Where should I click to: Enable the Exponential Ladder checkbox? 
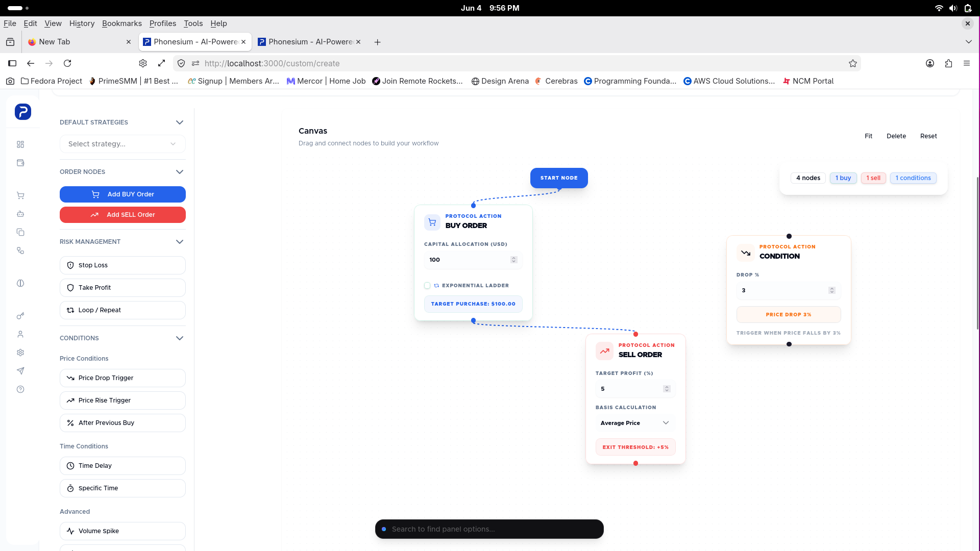427,286
